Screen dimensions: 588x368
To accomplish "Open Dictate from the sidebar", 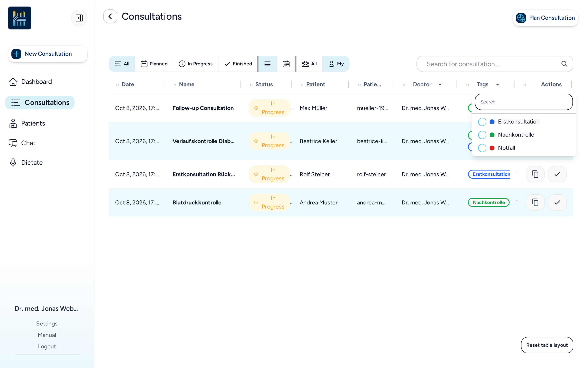I will pos(26,163).
